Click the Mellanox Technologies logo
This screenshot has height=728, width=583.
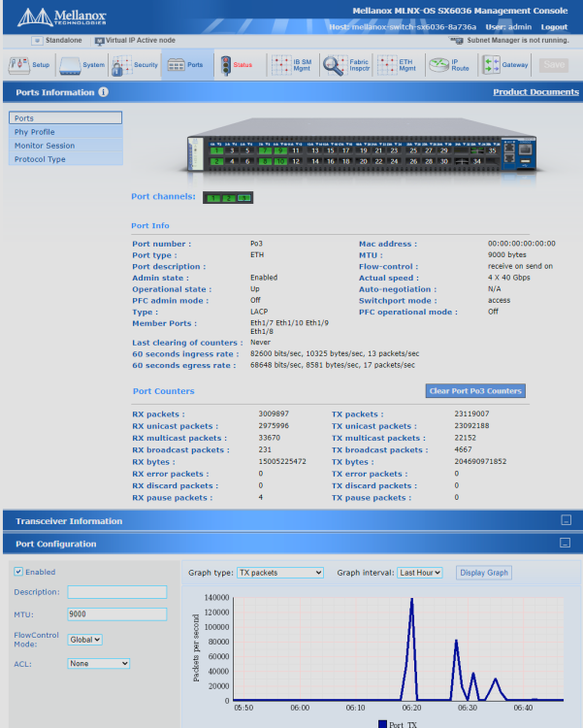tap(62, 17)
